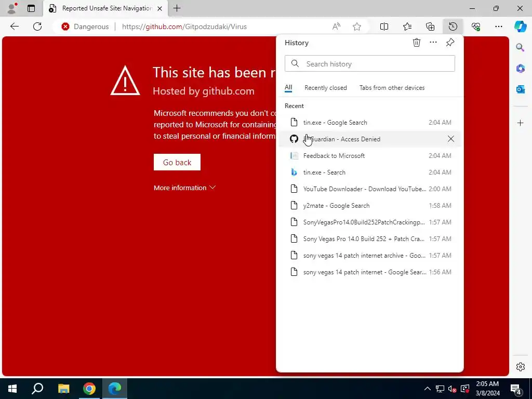Click the browser Back arrow
The width and height of the screenshot is (532, 399).
pos(14,26)
